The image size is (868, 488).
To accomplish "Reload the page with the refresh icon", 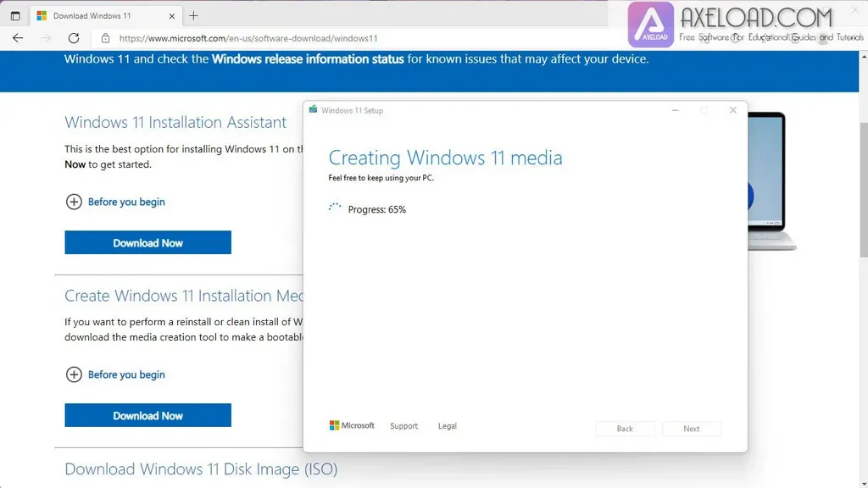I will pyautogui.click(x=74, y=38).
